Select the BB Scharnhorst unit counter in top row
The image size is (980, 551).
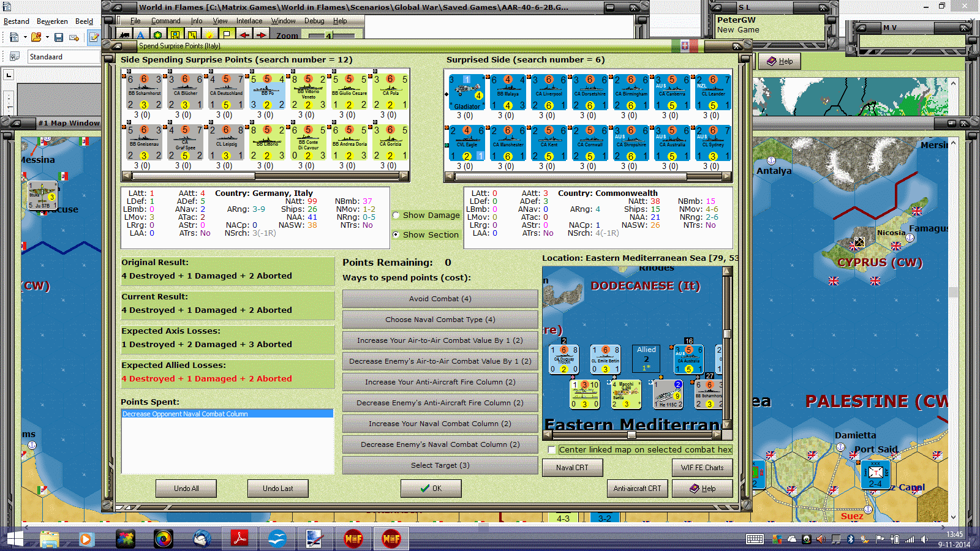click(x=144, y=92)
